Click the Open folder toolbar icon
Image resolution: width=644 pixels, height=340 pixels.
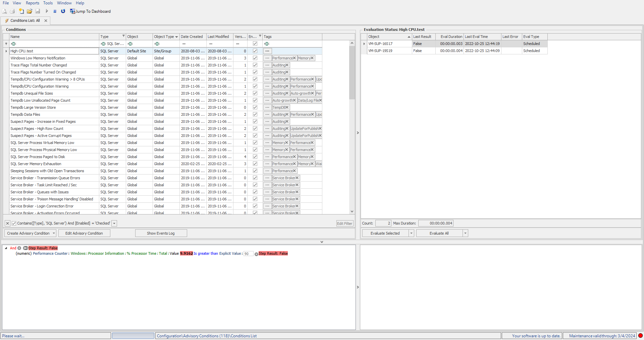[x=30, y=11]
